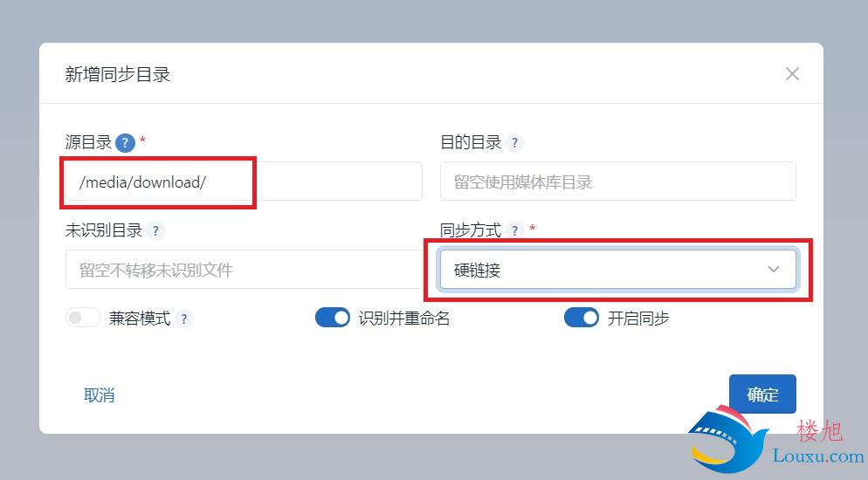This screenshot has width=868, height=480.
Task: Click the 兼容模式 label text
Action: 140,319
